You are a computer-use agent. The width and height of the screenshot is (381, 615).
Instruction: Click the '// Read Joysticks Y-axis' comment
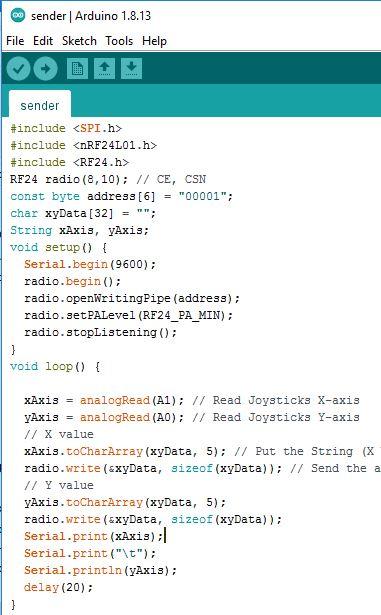(x=276, y=417)
